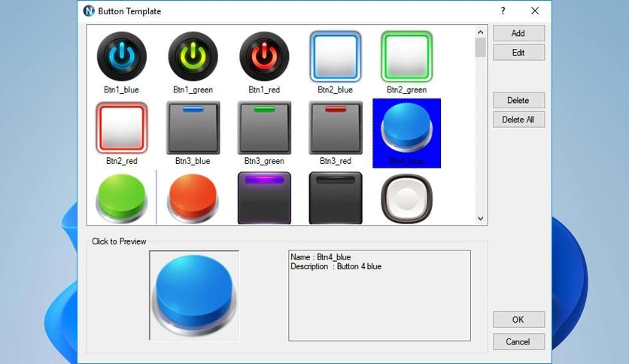The width and height of the screenshot is (629, 364).
Task: Click the Btn1_blue label text
Action: point(122,89)
